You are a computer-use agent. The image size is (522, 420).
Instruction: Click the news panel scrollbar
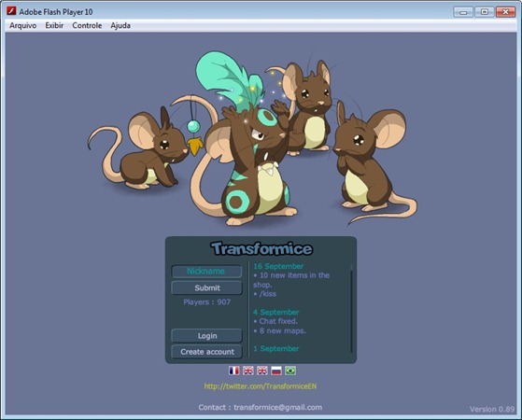tap(351, 308)
